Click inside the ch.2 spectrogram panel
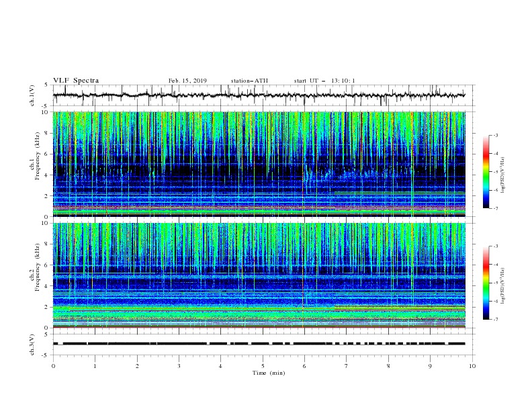The image size is (532, 411). pyautogui.click(x=259, y=275)
